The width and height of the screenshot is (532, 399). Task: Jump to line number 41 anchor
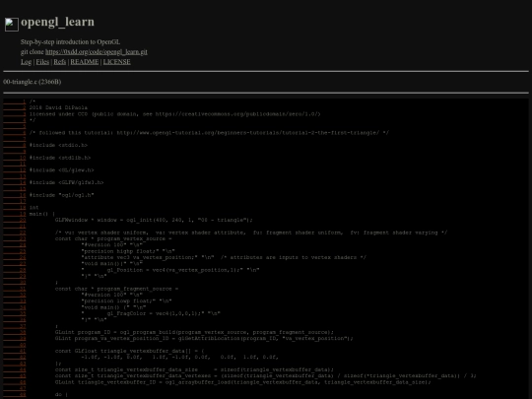pos(15,351)
